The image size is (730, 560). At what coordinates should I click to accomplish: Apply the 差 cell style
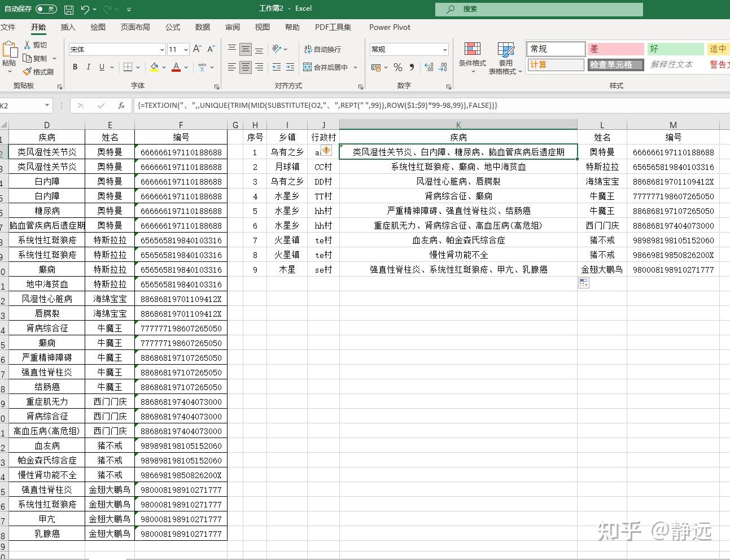click(x=615, y=49)
